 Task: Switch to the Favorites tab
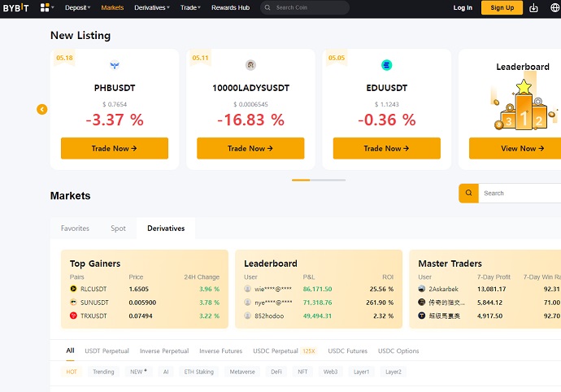coord(75,229)
